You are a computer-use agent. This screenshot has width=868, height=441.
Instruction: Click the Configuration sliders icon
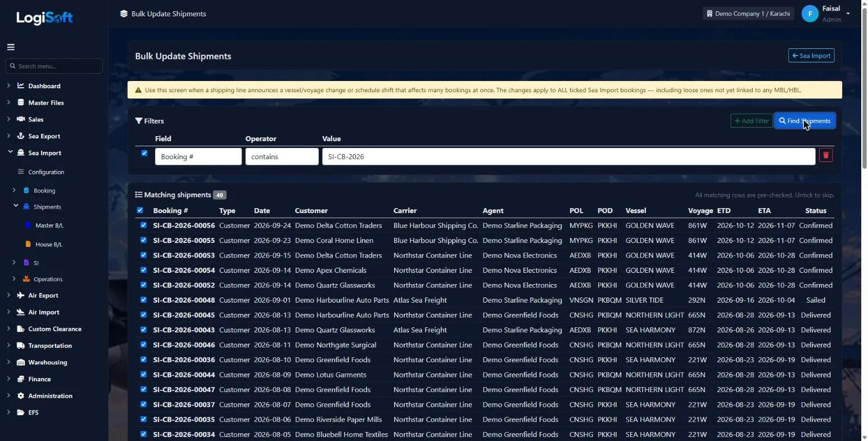click(x=21, y=172)
